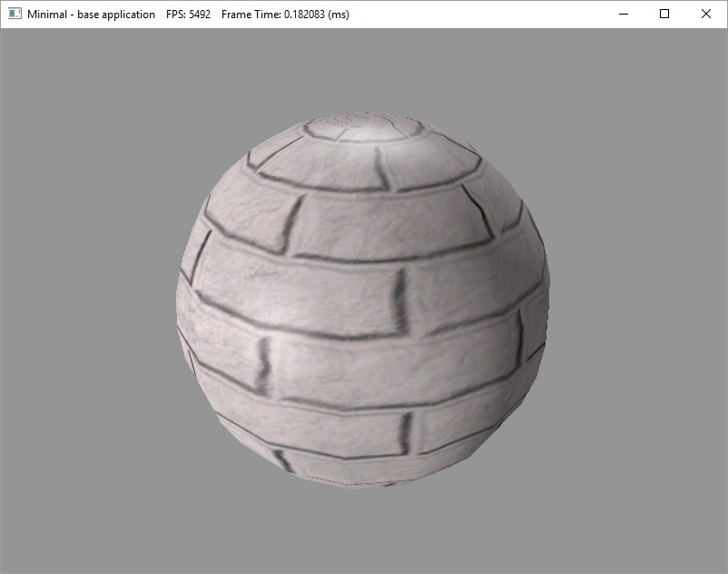Click the application icon in the title bar
Screen dimensions: 728x574
[15, 15]
